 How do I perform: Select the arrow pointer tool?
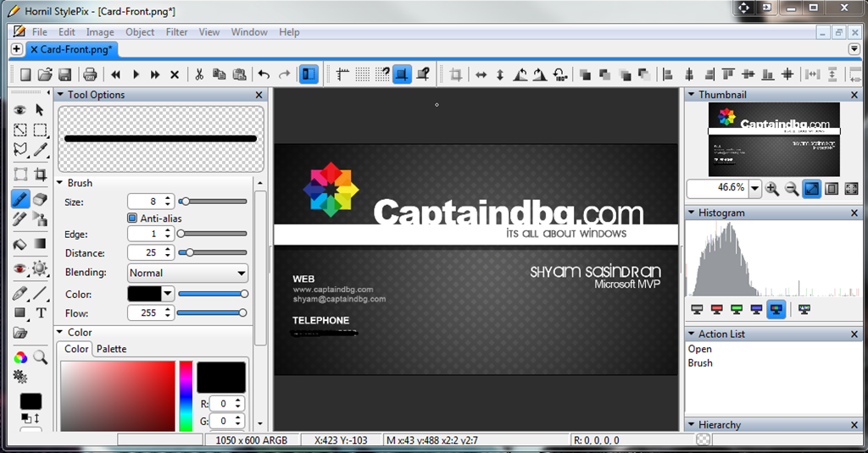[40, 110]
